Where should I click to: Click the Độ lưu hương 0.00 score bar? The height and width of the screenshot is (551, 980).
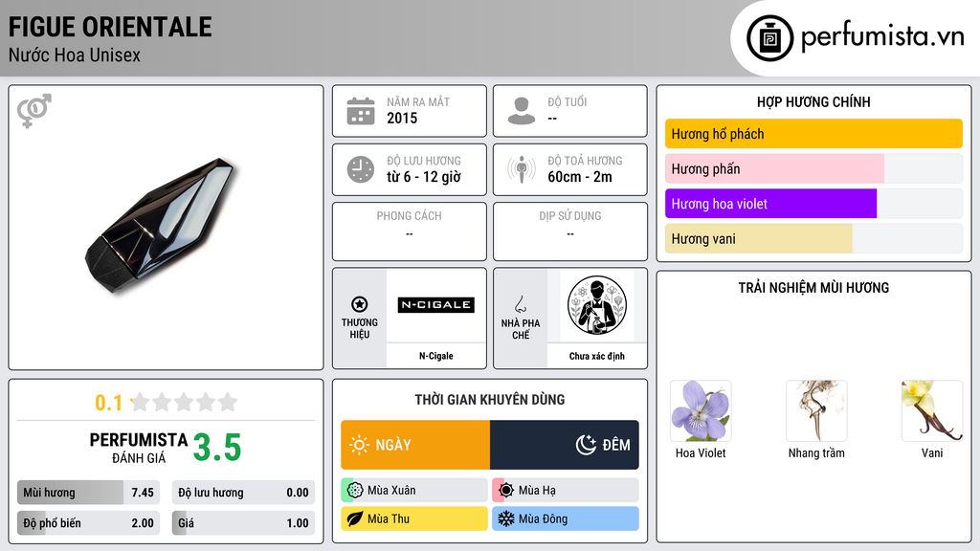(x=243, y=493)
